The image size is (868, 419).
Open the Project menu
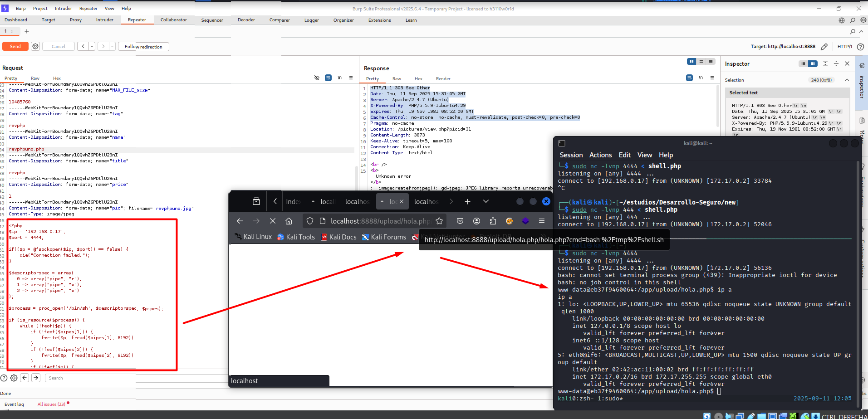click(40, 8)
